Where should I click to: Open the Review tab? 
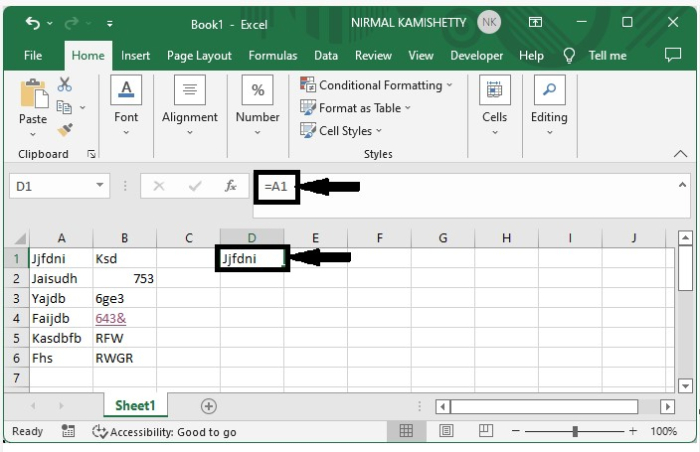click(x=373, y=55)
